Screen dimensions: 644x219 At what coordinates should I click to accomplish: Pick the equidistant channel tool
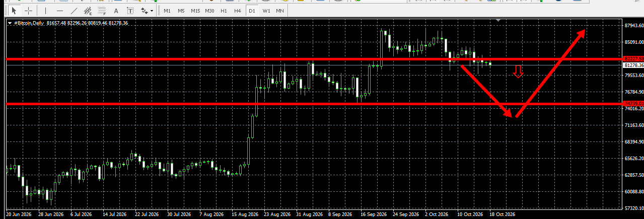[88, 11]
